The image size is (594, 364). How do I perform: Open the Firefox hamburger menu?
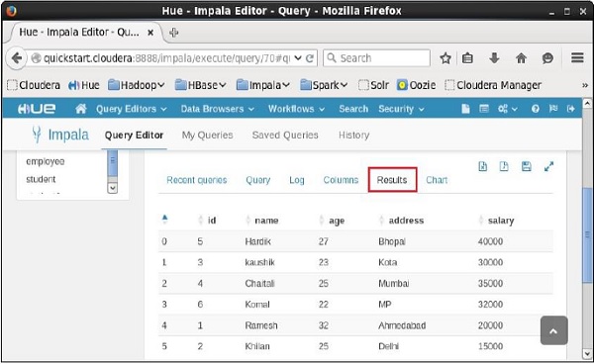coord(577,58)
